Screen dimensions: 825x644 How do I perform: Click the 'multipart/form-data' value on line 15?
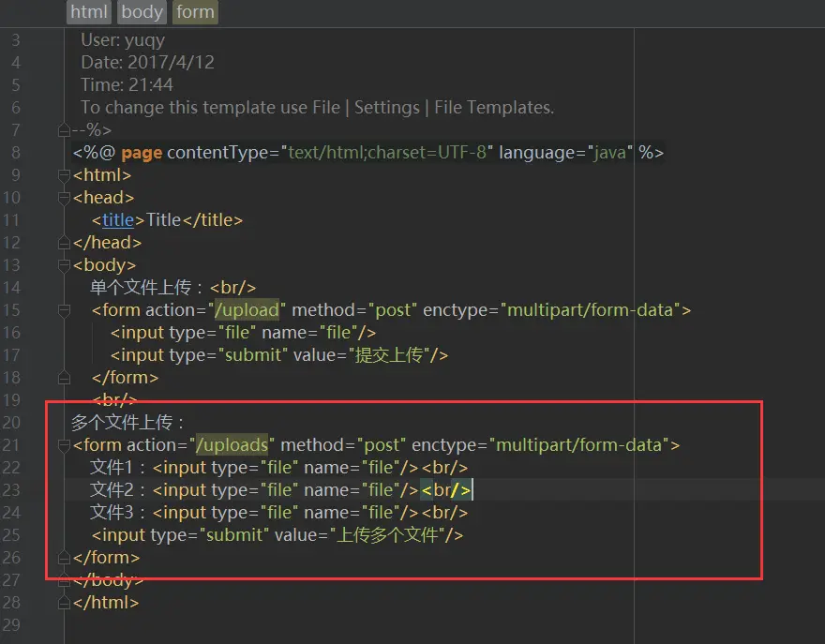[590, 310]
